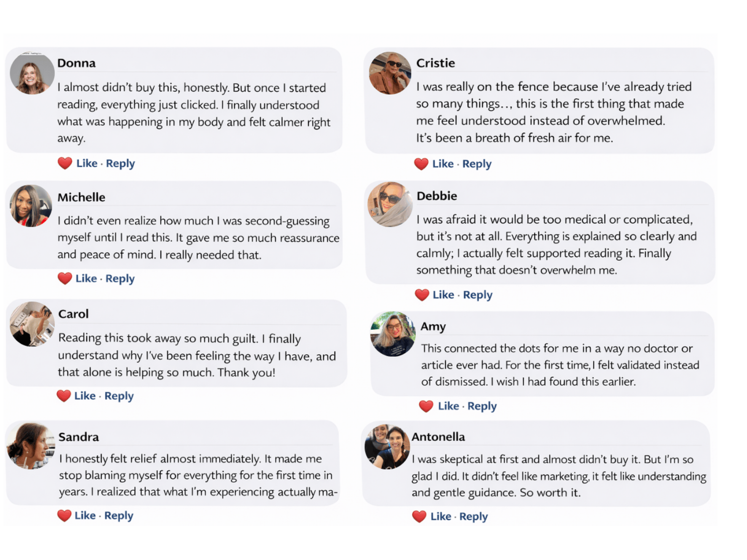Like Donna's comment

pos(87,163)
